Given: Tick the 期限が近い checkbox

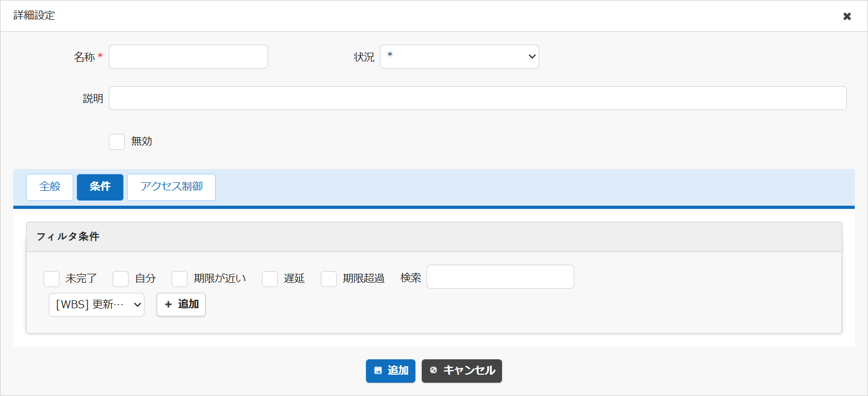Looking at the screenshot, I should pos(180,279).
